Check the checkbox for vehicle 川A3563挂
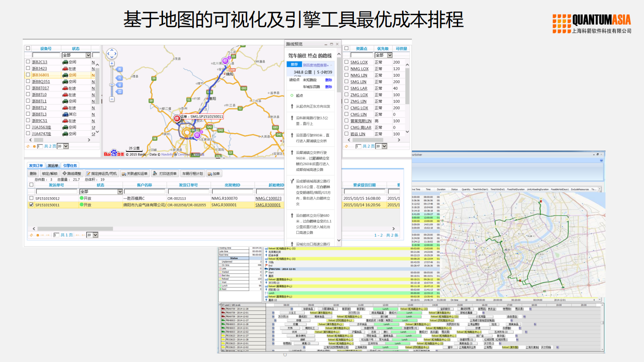 click(x=28, y=127)
